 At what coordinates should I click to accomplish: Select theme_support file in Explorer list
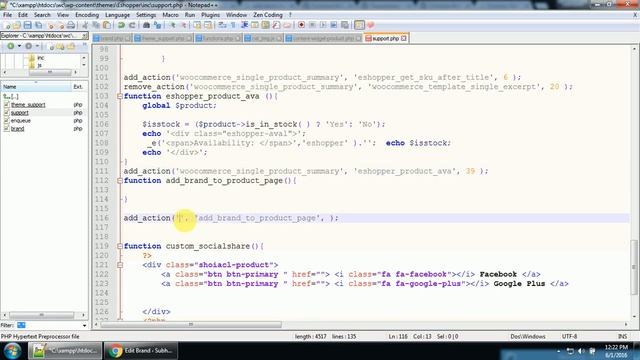pyautogui.click(x=28, y=105)
